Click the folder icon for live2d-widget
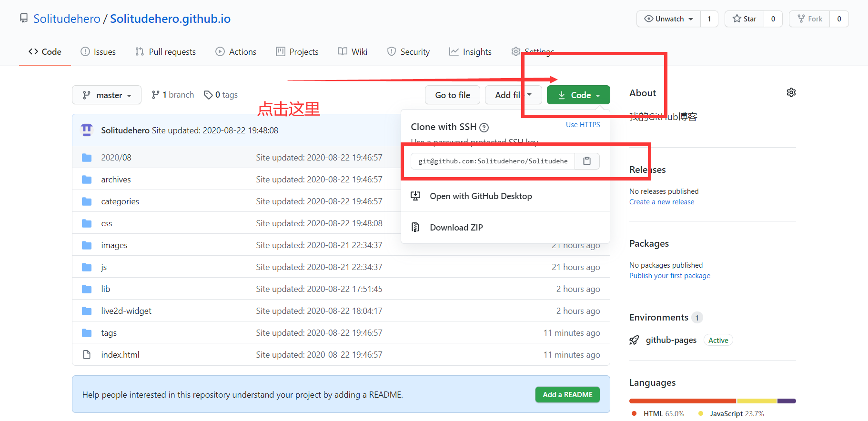Viewport: 868px width, 421px height. [87, 311]
